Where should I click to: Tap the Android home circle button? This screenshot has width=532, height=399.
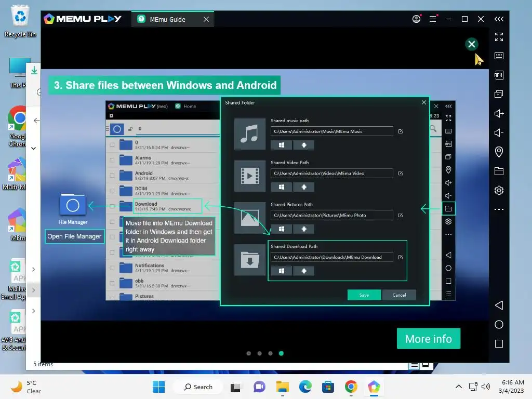point(499,324)
